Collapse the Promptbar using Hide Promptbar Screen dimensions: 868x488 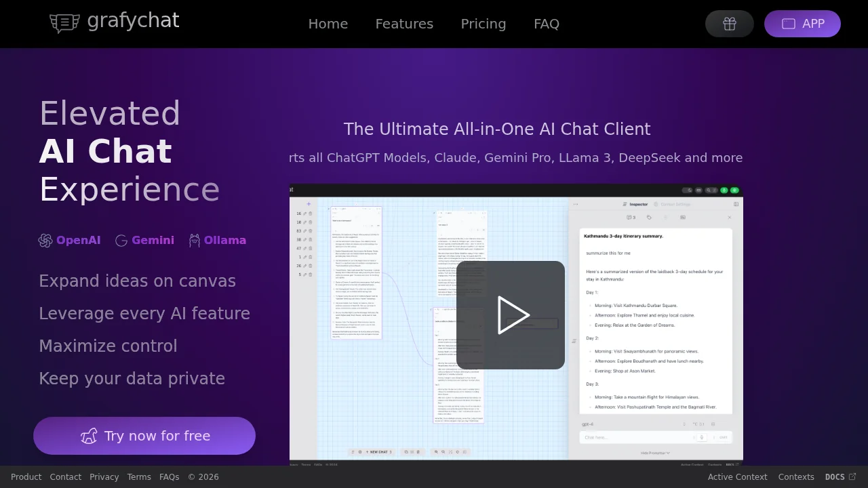[x=654, y=453]
